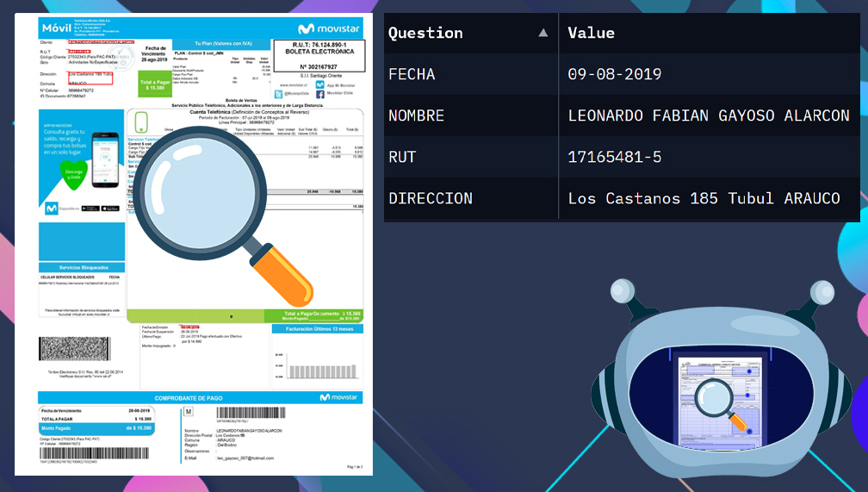The height and width of the screenshot is (492, 868).
Task: Select the FECHA row label
Action: (412, 74)
